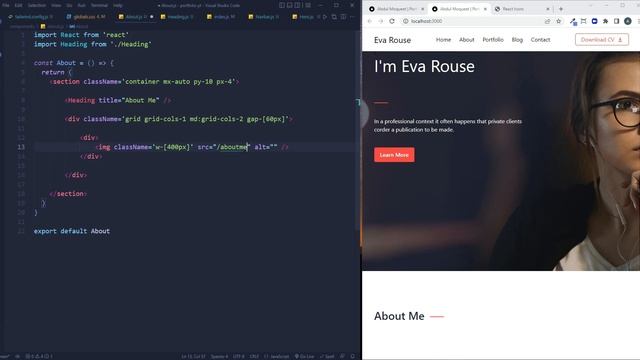The image size is (640, 360).
Task: Run the file with VS Code play icon
Action: pyautogui.click(x=325, y=17)
